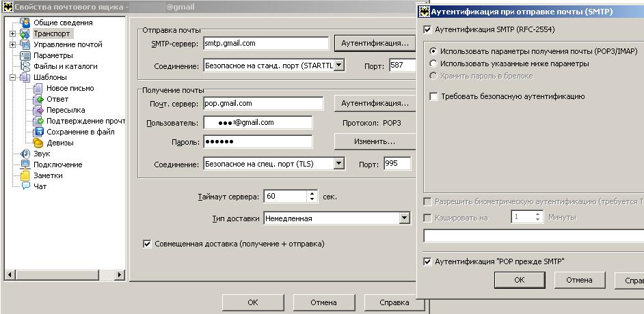Select the Пересылка template icon
Viewport: 644px width, 314px height.
click(39, 110)
